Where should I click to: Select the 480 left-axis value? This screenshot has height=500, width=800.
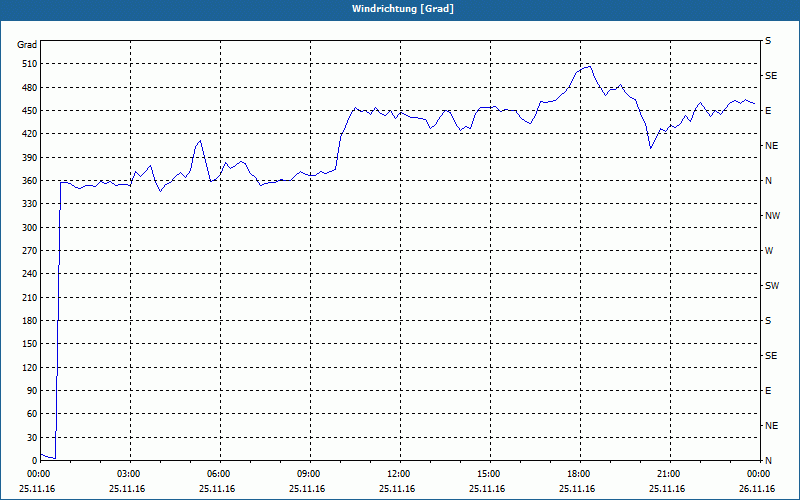(29, 88)
